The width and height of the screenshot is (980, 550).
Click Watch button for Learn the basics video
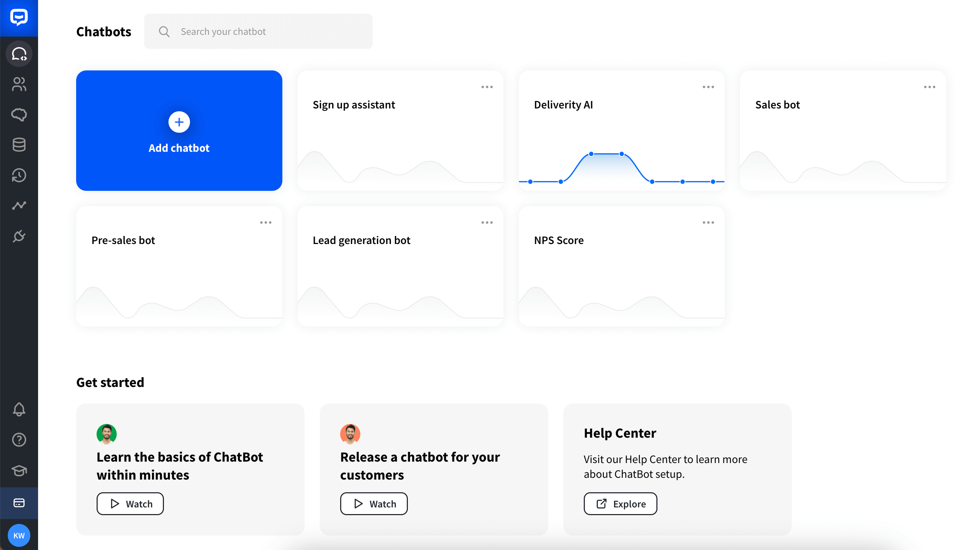point(130,504)
